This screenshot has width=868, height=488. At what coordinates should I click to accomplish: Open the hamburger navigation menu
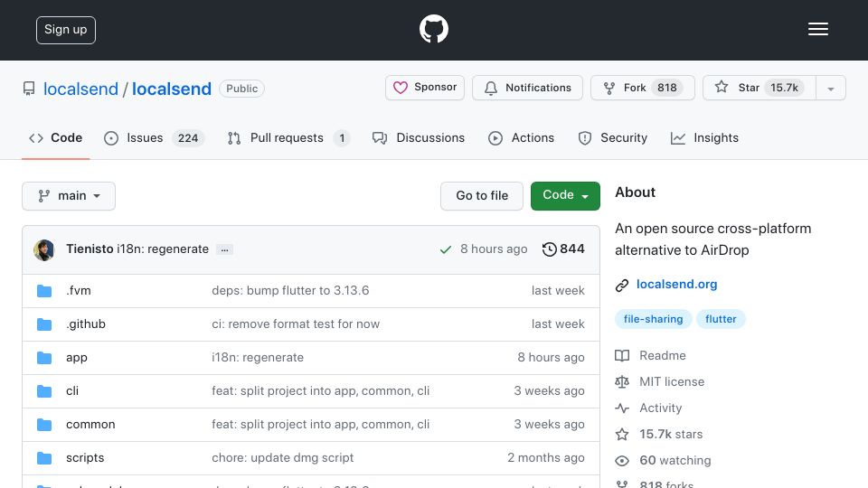[817, 29]
